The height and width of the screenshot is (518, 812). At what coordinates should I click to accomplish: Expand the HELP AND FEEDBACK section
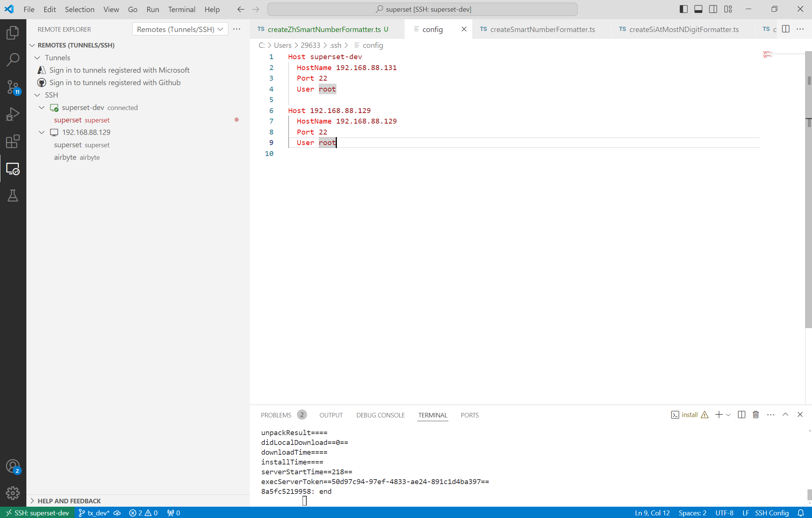coord(69,501)
